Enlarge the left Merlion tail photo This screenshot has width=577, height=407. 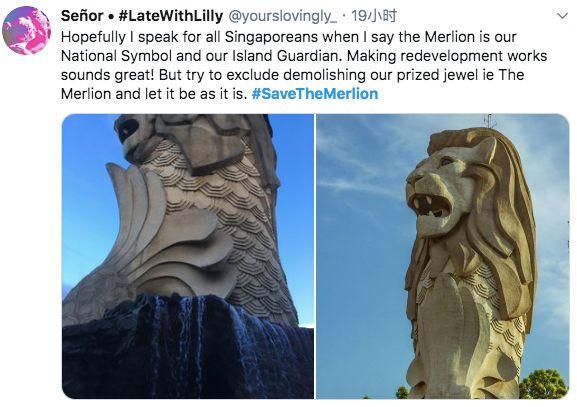pos(188,256)
